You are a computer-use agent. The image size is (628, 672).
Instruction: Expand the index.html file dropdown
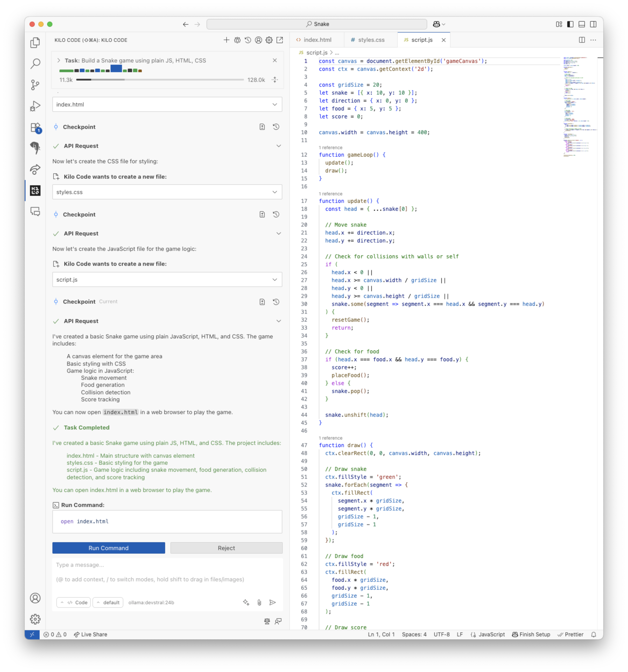click(x=275, y=105)
